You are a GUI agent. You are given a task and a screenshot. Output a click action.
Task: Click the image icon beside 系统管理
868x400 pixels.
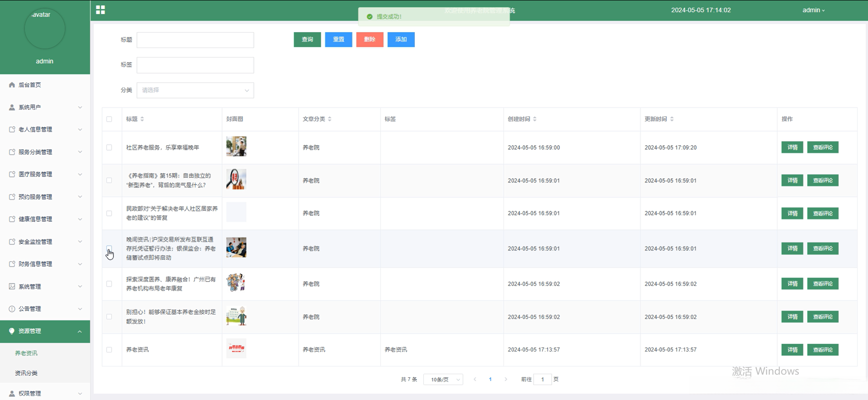12,286
